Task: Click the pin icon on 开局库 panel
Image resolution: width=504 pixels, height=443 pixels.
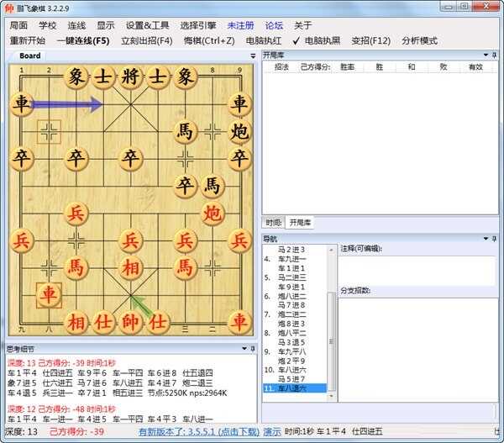Action: pyautogui.click(x=496, y=55)
